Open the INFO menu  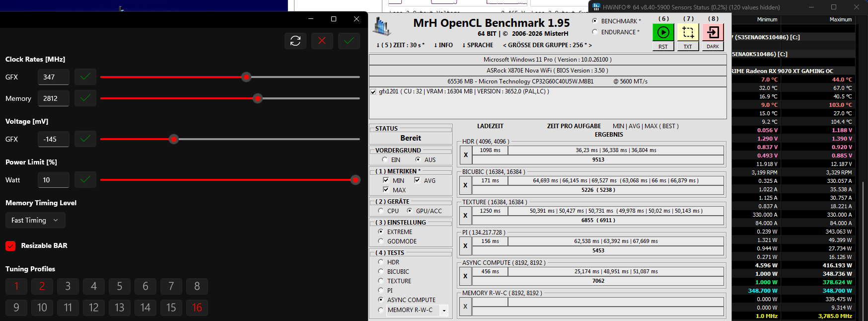click(x=443, y=45)
